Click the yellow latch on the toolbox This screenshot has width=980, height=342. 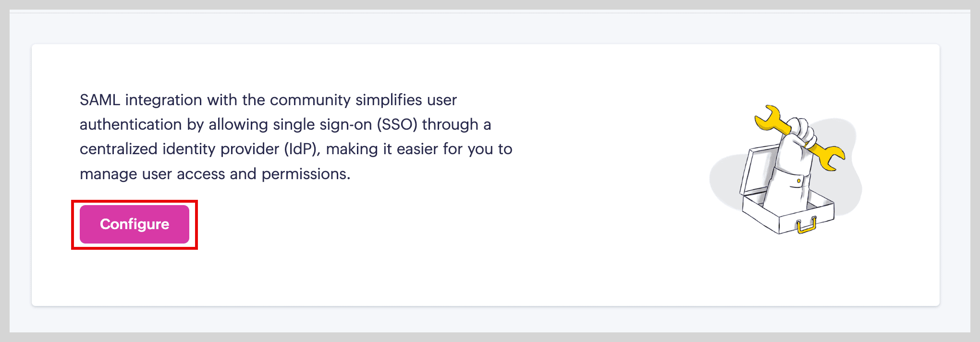pyautogui.click(x=807, y=225)
